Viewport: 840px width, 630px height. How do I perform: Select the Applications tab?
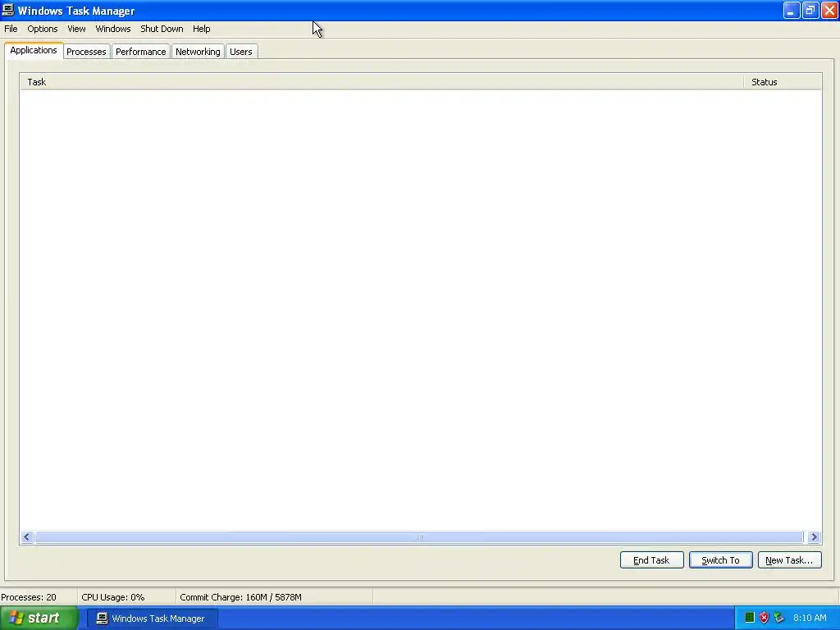(x=34, y=50)
